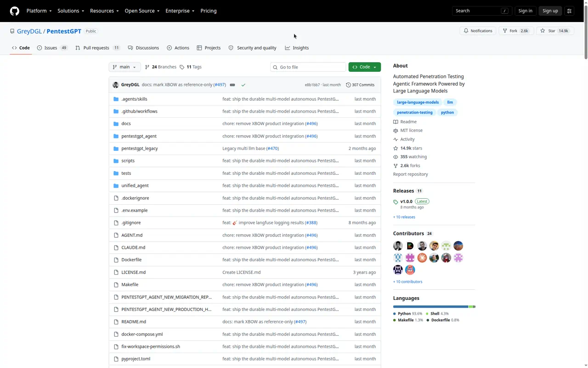Open the Discussions tab
Image resolution: width=588 pixels, height=368 pixels.
(143, 48)
